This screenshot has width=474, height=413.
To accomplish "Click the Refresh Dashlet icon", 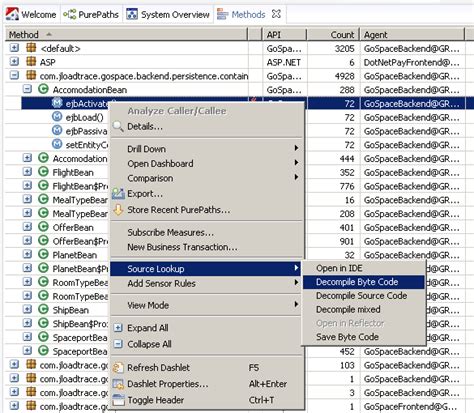I will click(118, 368).
